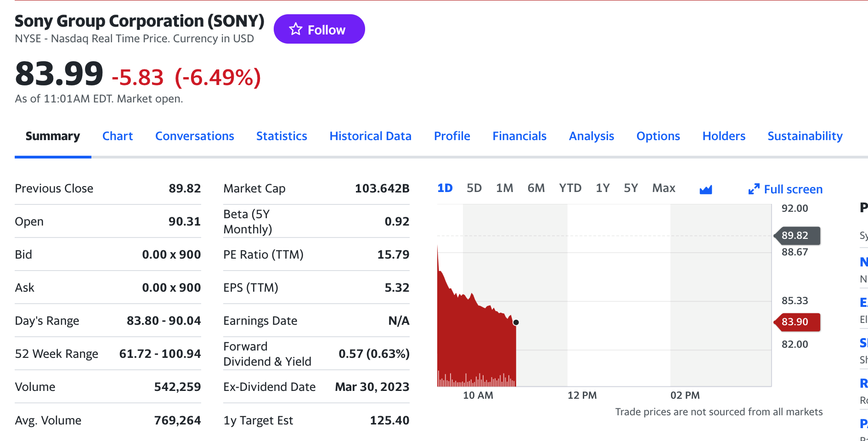
Task: Click the 83.90 current price label
Action: (x=797, y=322)
